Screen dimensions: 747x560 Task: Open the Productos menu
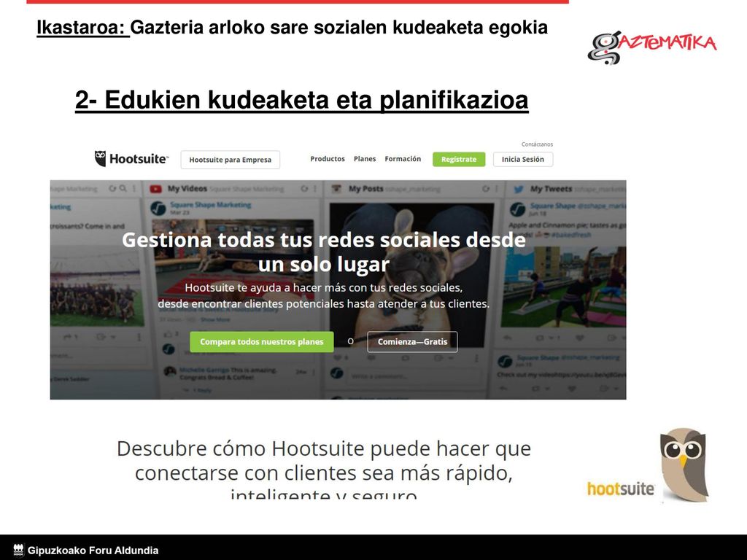pyautogui.click(x=328, y=159)
